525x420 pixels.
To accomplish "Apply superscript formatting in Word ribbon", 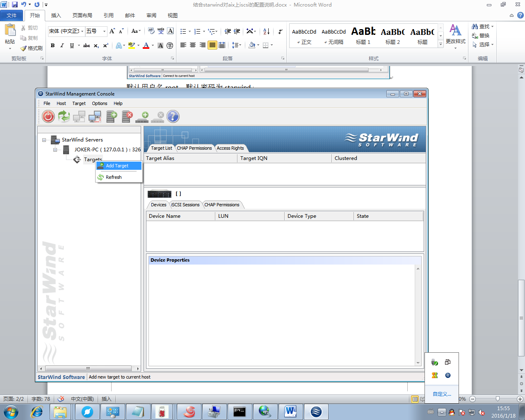I will [106, 46].
